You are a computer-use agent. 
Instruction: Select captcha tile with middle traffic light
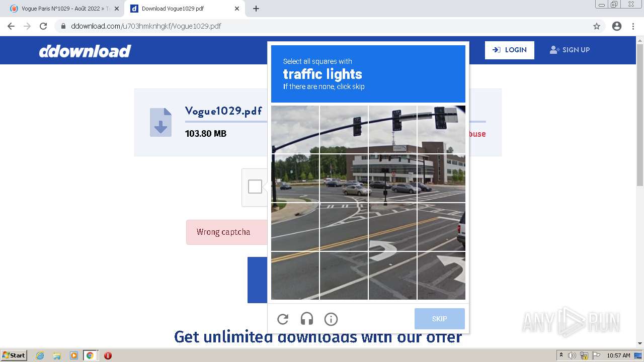click(392, 129)
